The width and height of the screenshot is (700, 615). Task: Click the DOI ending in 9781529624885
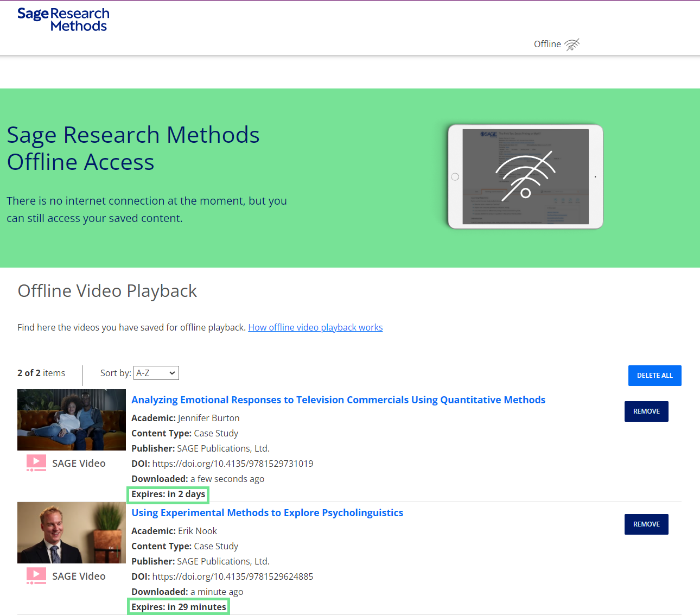[x=232, y=576]
